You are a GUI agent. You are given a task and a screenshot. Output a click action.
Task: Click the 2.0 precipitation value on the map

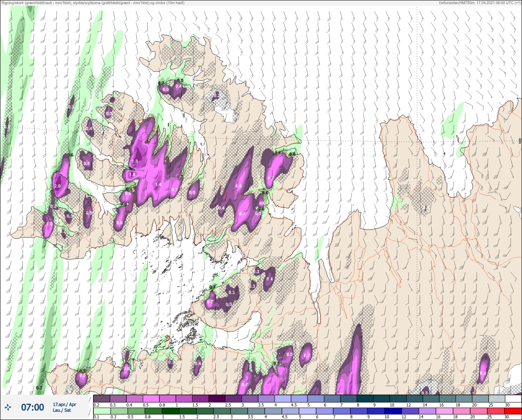58,186
